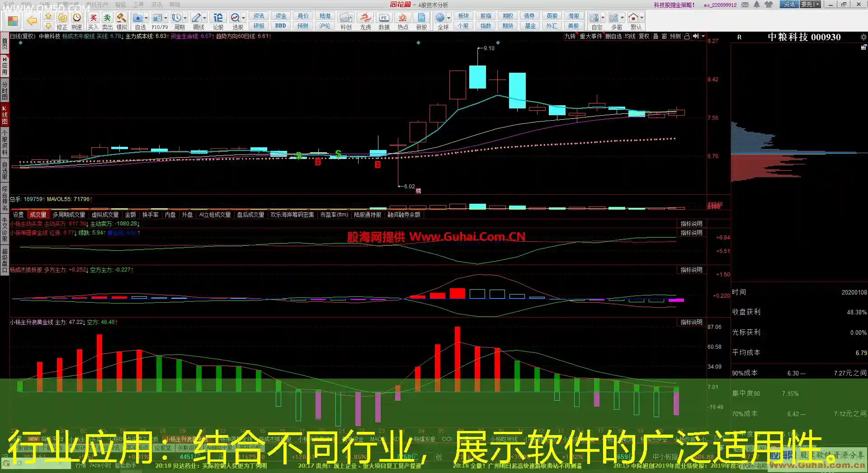The width and height of the screenshot is (868, 473).
Task: Select the 盘后成交量 tab
Action: point(250,215)
